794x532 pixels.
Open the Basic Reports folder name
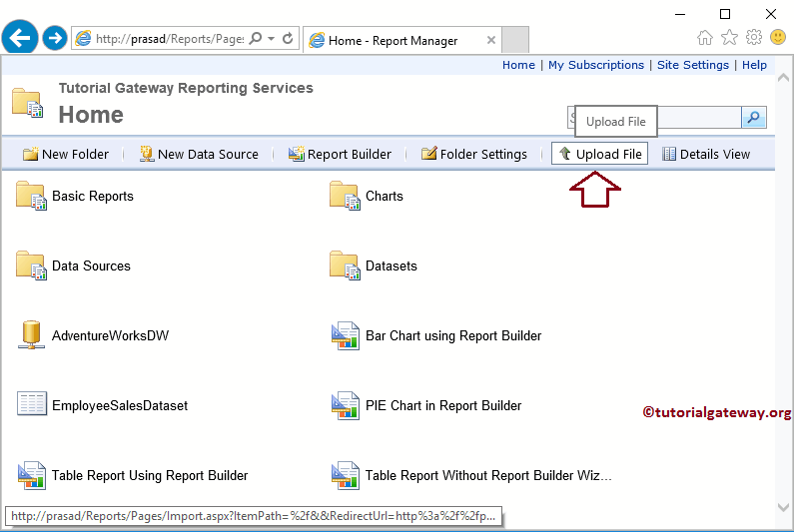click(93, 196)
